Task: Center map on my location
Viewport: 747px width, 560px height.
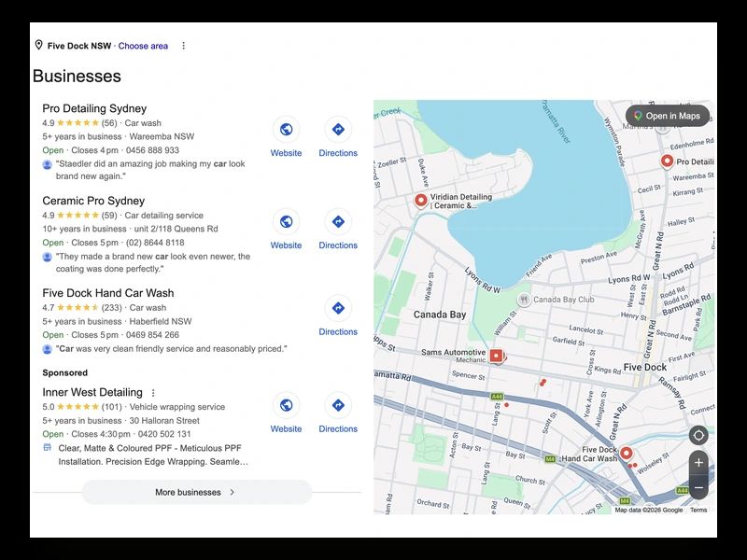Action: point(698,435)
